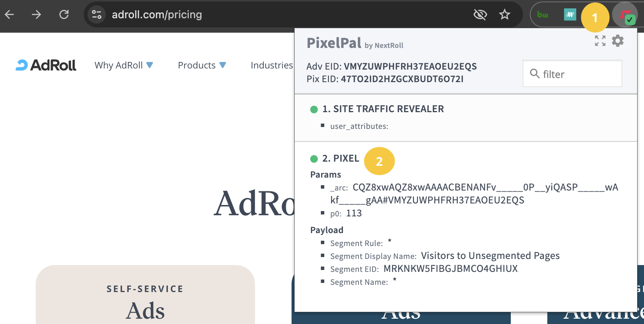This screenshot has height=324, width=644.
Task: Reload the adroll.com pricing page
Action: 64,15
